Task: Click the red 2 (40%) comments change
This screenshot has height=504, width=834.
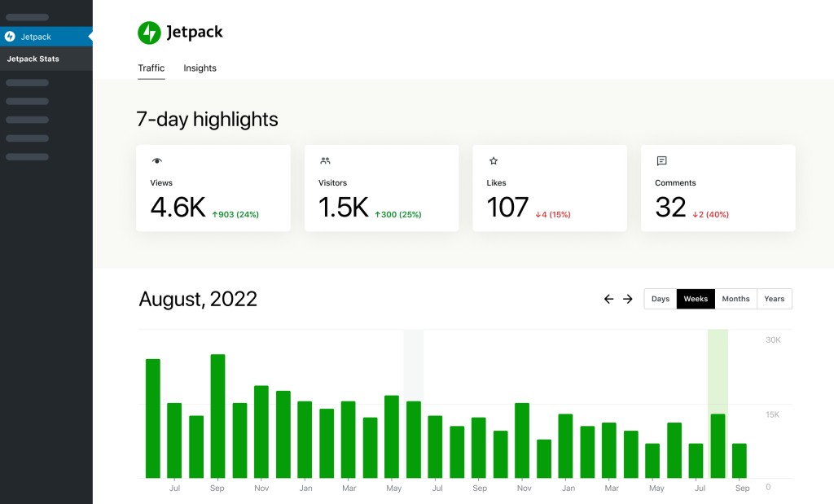Action: [x=710, y=214]
